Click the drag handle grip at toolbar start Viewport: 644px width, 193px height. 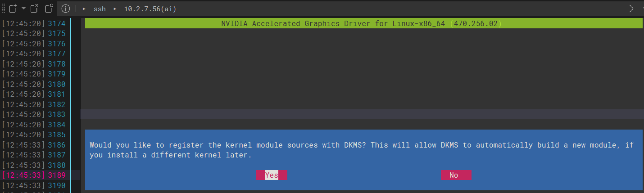pos(4,8)
